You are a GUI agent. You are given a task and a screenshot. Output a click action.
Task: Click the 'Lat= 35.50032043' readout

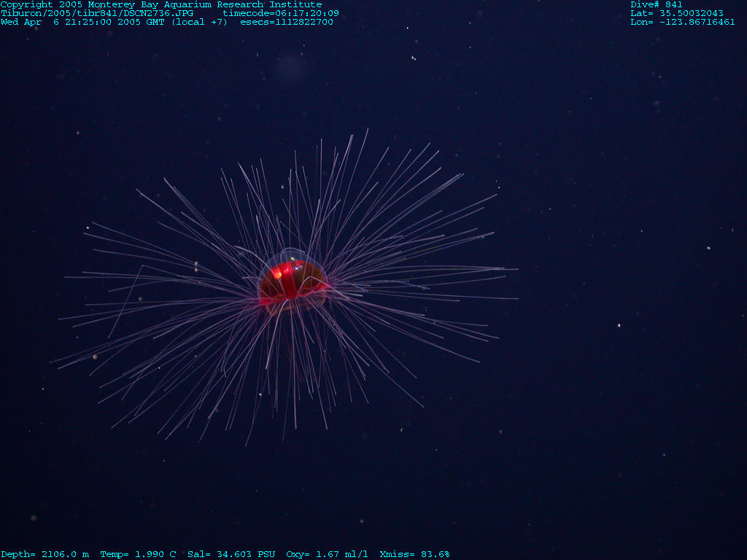tap(677, 13)
